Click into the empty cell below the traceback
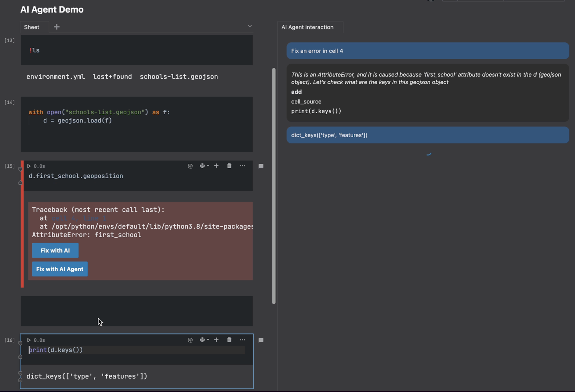The width and height of the screenshot is (575, 392). tap(137, 311)
